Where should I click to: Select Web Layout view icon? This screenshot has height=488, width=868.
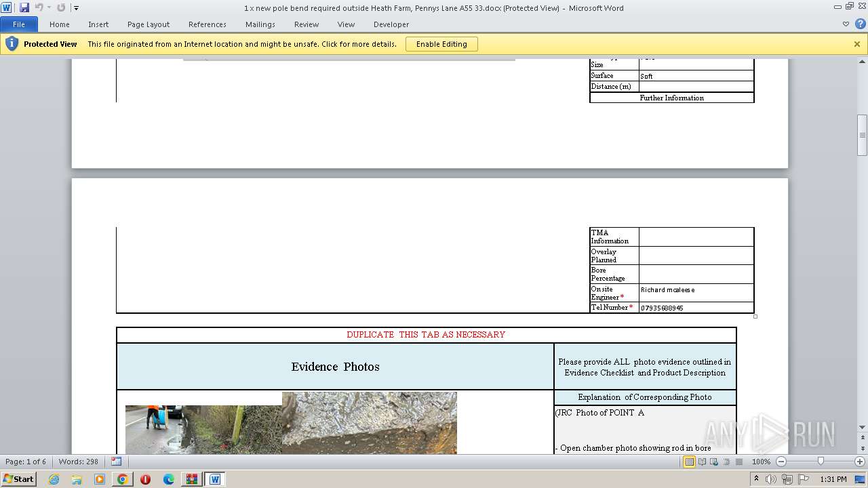pos(715,462)
